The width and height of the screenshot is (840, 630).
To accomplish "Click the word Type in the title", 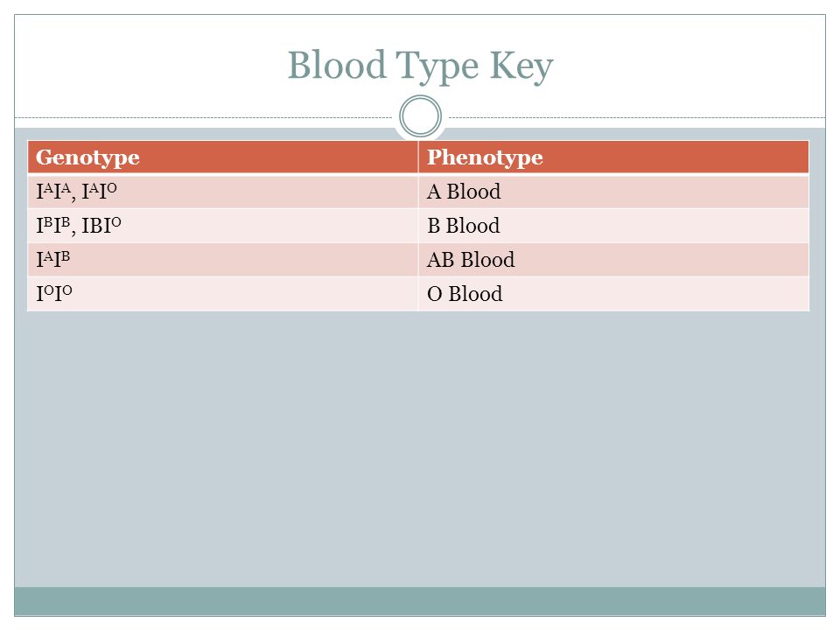I will [x=437, y=67].
